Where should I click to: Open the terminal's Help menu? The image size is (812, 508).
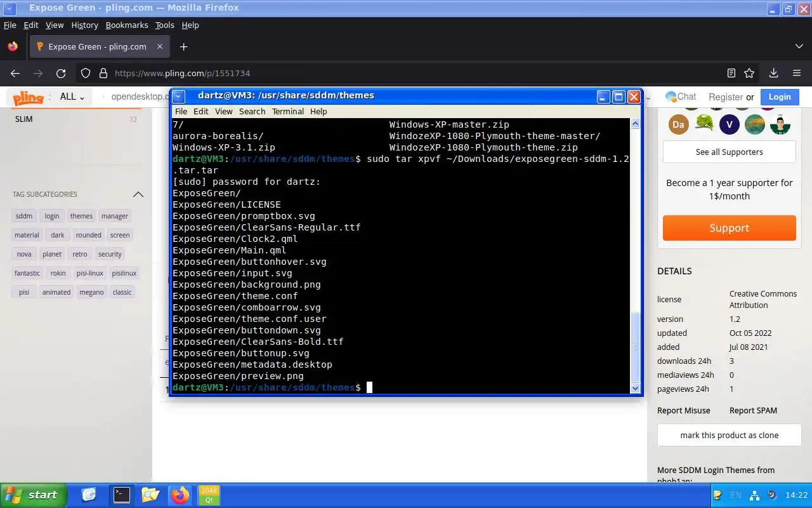click(318, 111)
